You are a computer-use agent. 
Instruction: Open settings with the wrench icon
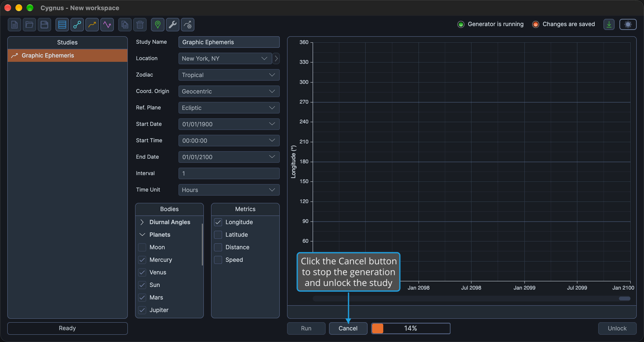tap(173, 25)
